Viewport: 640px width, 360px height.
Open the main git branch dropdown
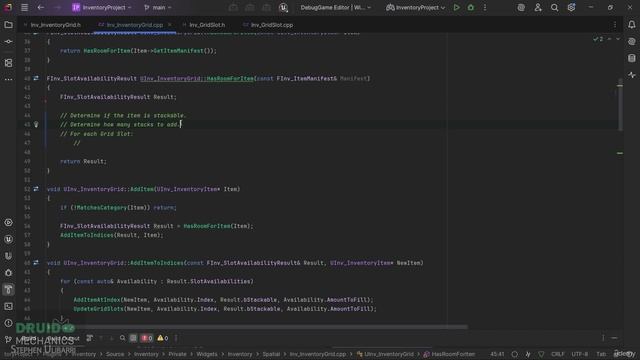pyautogui.click(x=158, y=7)
